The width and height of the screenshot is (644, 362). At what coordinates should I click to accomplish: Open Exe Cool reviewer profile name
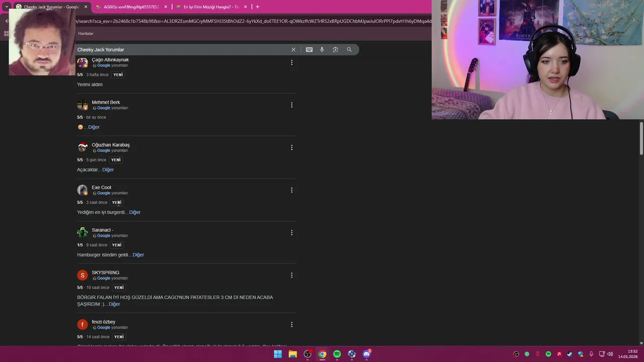pos(101,188)
